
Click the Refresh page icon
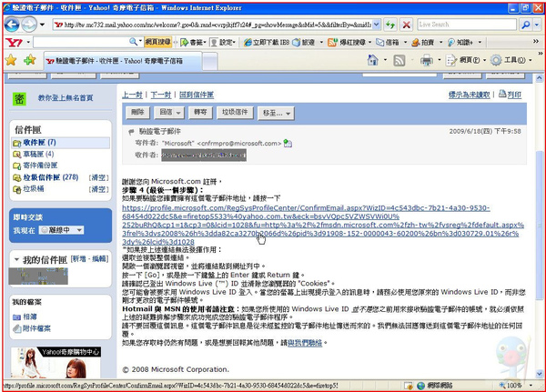390,25
